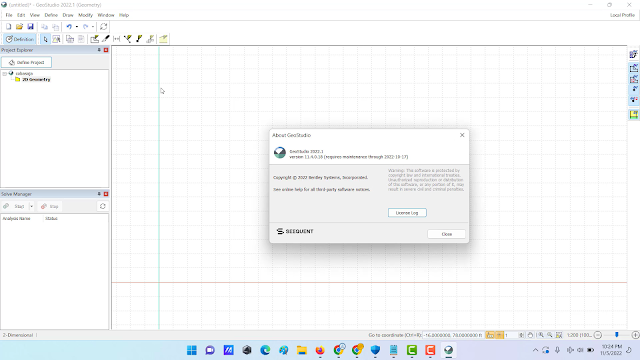
Task: Click the Start button in Solve Manager
Action: click(15, 207)
